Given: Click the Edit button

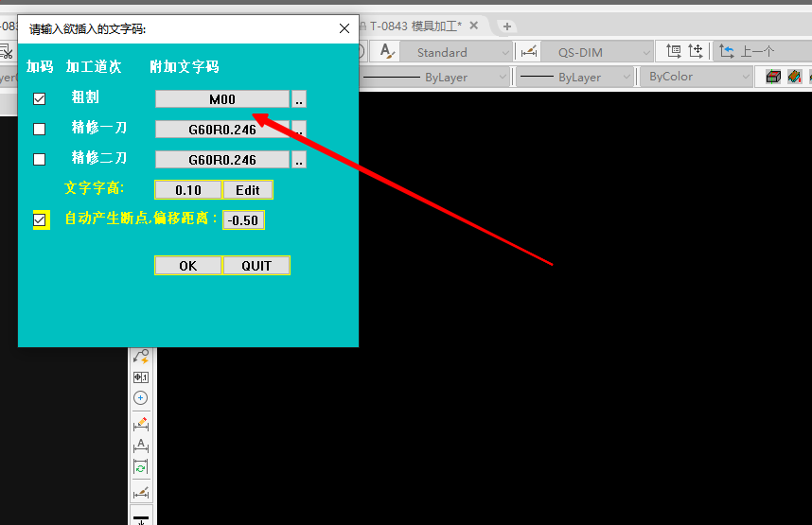Looking at the screenshot, I should [x=248, y=190].
